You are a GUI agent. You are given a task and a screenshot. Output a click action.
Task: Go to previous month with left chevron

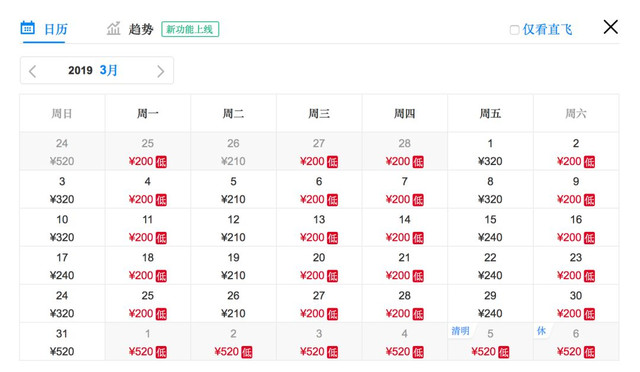point(33,71)
